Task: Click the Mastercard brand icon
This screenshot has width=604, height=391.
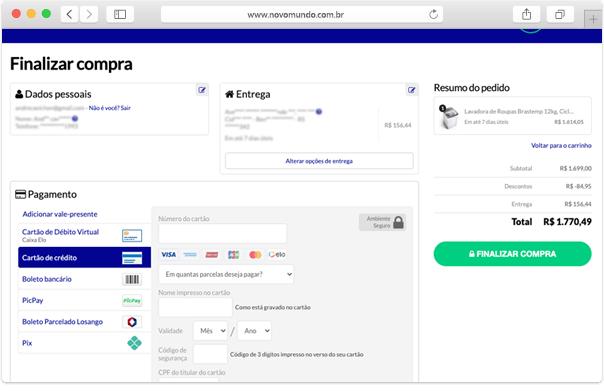Action: point(255,255)
